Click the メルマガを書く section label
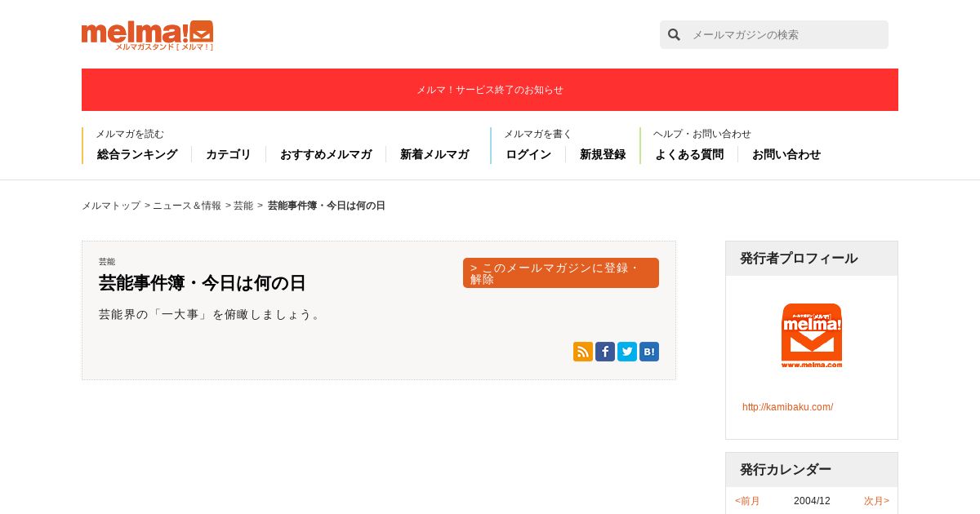Viewport: 980px width, 514px height. point(538,134)
